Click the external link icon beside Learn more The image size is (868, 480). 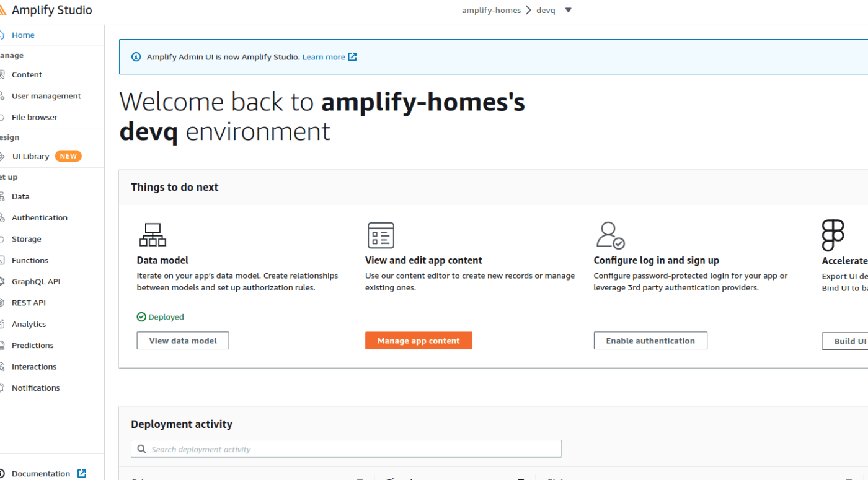coord(352,57)
